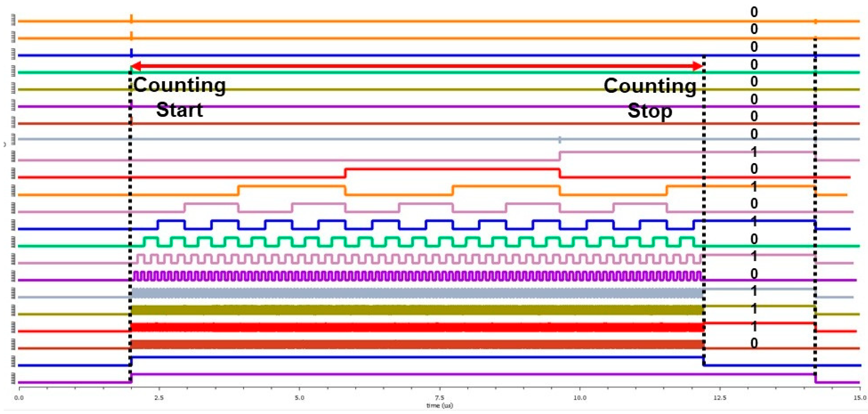Click the 12.5 tick on time axis
Image resolution: width=868 pixels, height=414 pixels.
pyautogui.click(x=720, y=398)
